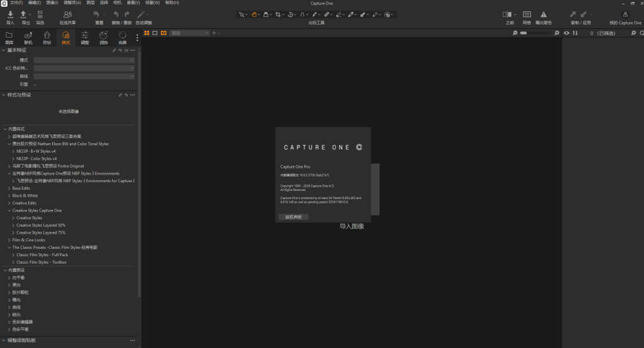Open the File (文件) menu
644x348 pixels.
tap(16, 3)
